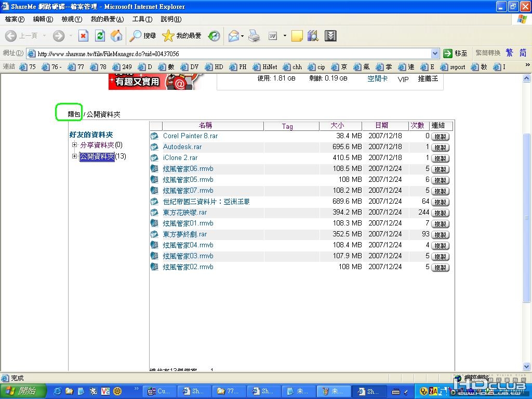Expand the 公開資料夾 tree node
The image size is (532, 399).
[74, 156]
